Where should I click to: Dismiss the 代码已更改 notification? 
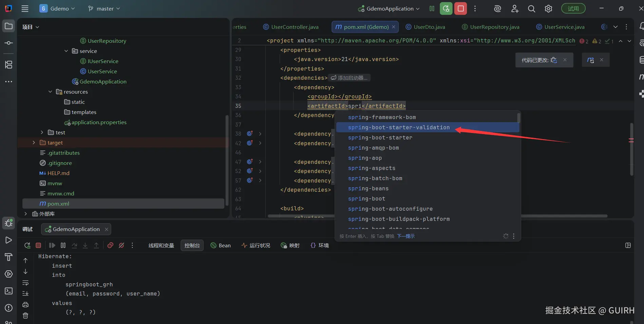pos(565,60)
